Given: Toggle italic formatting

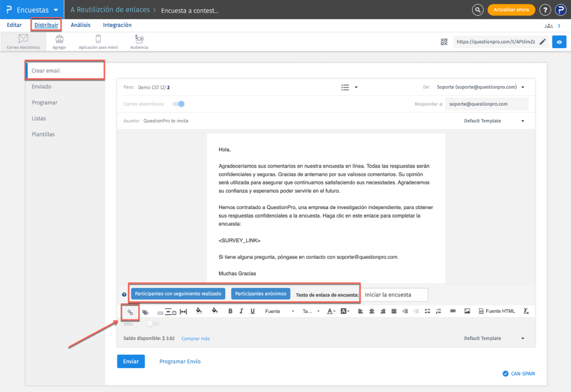Looking at the screenshot, I should [241, 311].
